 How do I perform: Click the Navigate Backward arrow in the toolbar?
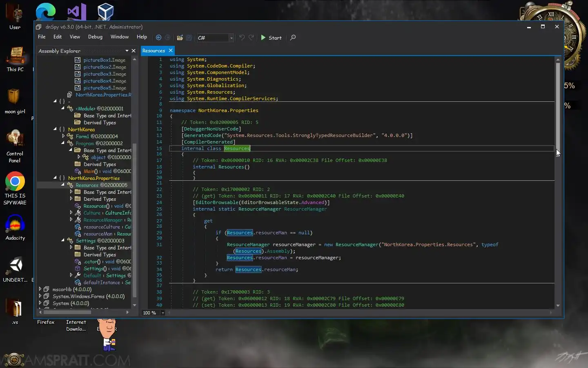tap(158, 38)
